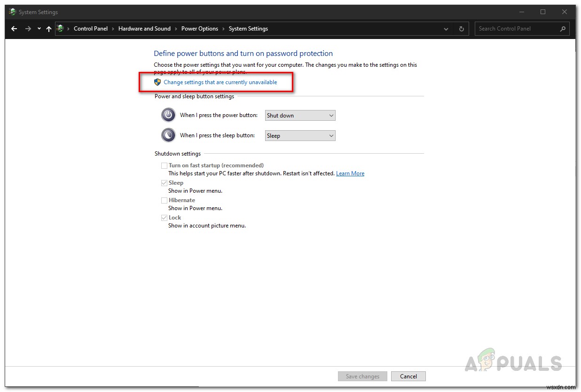The height and width of the screenshot is (392, 581).
Task: Enable Turn on fast startup
Action: click(164, 165)
